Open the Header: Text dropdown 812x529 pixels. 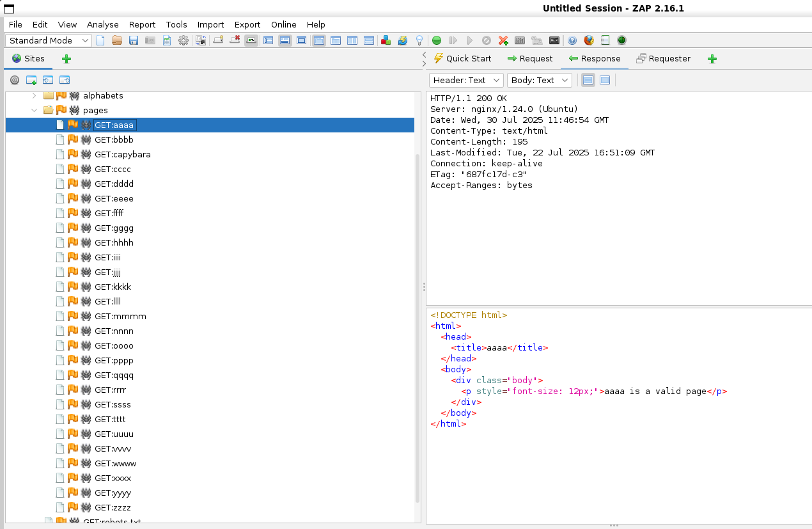point(466,80)
